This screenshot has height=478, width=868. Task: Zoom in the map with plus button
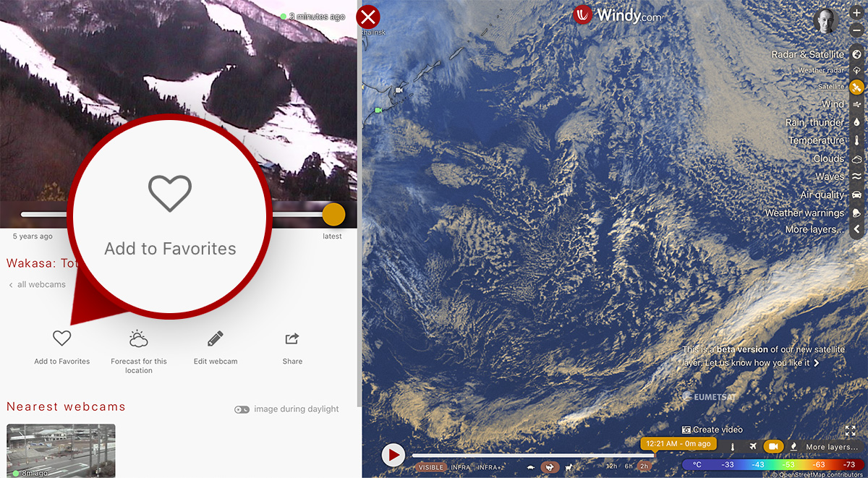pyautogui.click(x=857, y=14)
